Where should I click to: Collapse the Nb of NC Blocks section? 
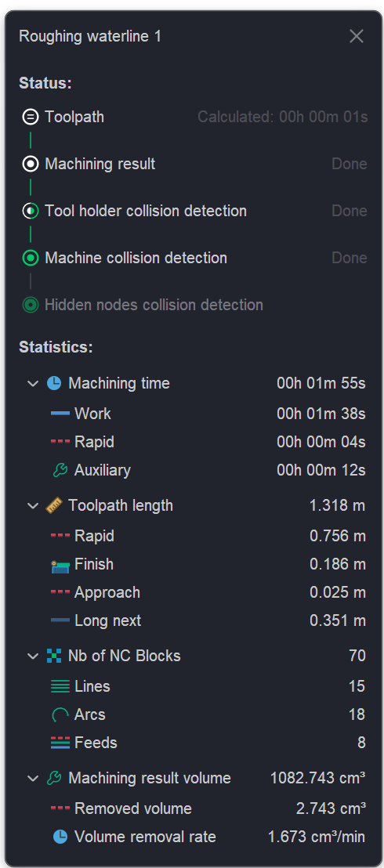point(33,656)
